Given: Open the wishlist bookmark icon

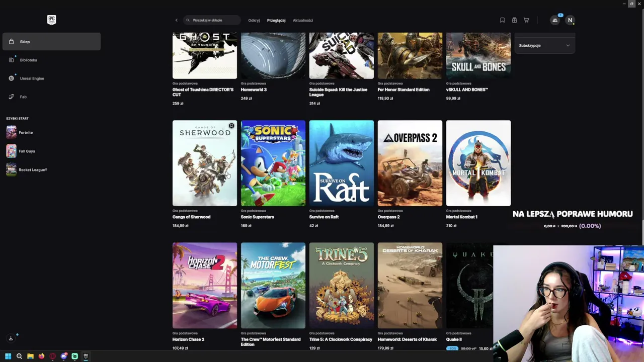Looking at the screenshot, I should [502, 20].
